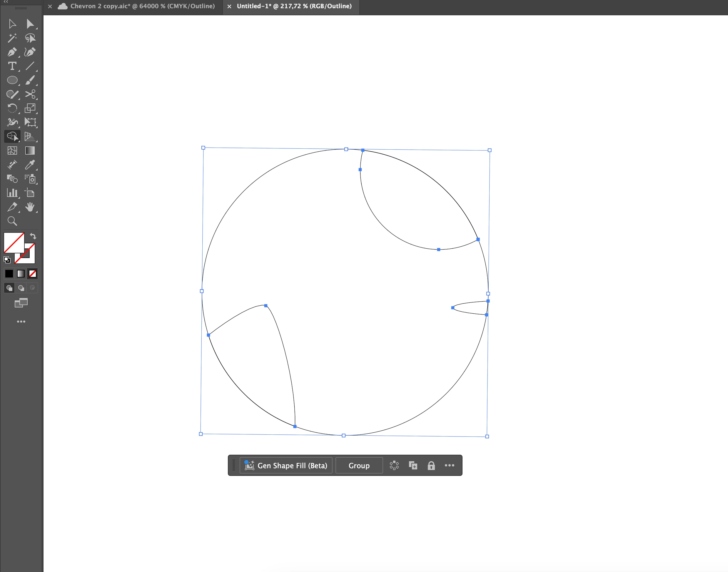The width and height of the screenshot is (728, 572).
Task: Click Gen Shape Fill (Beta) button
Action: pos(286,466)
